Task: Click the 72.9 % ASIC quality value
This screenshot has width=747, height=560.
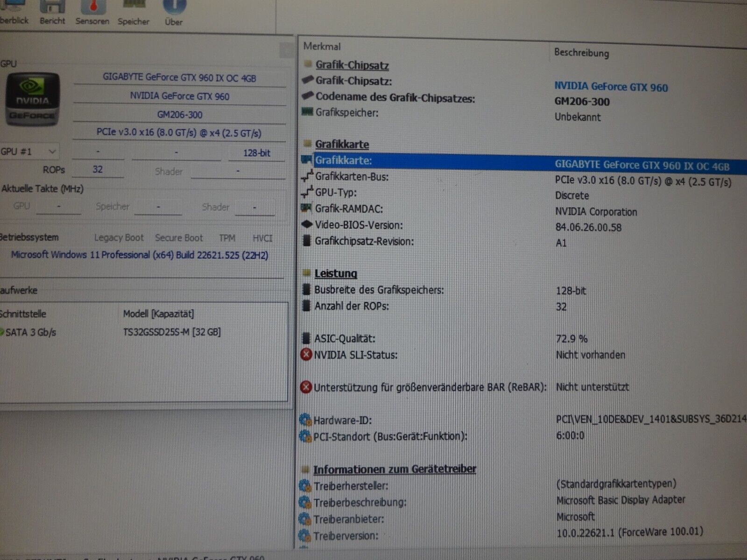Action: point(571,338)
